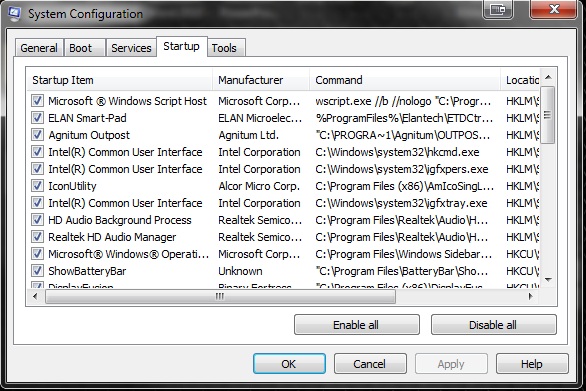Click Agnitum Ltd. manufacturer cell
Screen dimensions: 586x391
tap(249, 135)
